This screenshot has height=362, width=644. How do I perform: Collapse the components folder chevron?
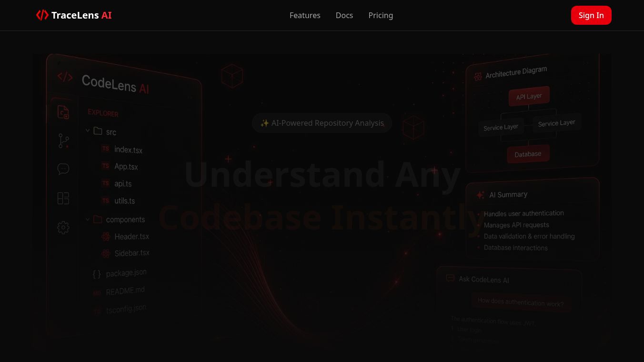88,219
